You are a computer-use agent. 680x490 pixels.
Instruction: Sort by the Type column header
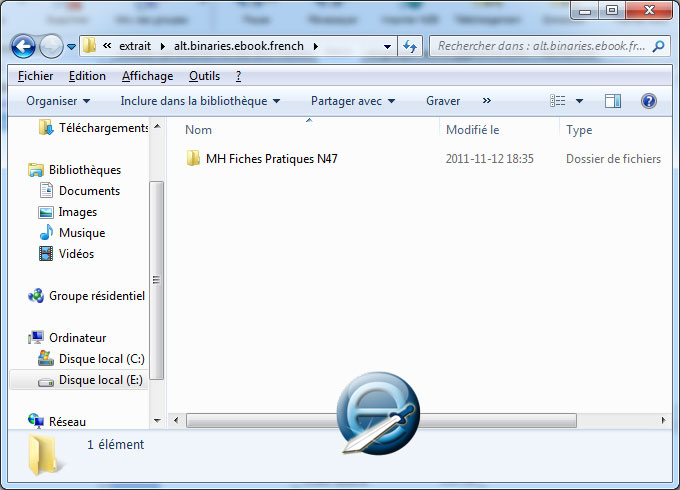coord(579,130)
